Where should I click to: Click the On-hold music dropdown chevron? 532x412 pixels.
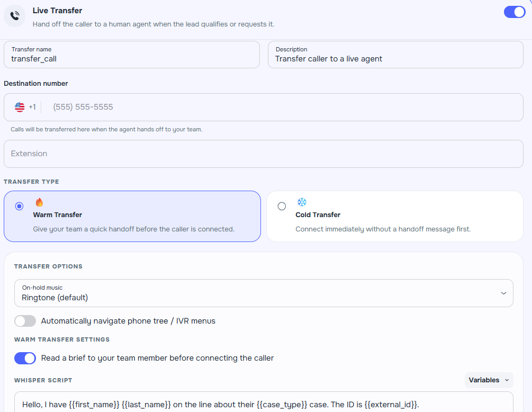pyautogui.click(x=503, y=293)
